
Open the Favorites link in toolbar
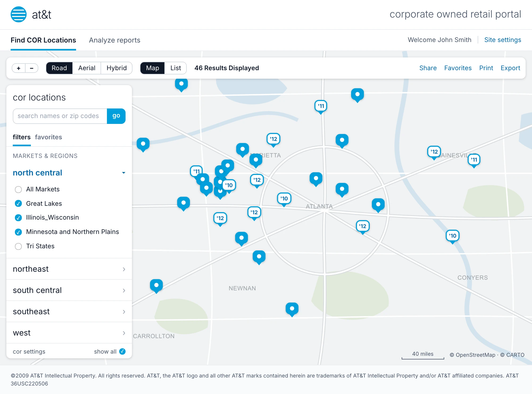[458, 68]
